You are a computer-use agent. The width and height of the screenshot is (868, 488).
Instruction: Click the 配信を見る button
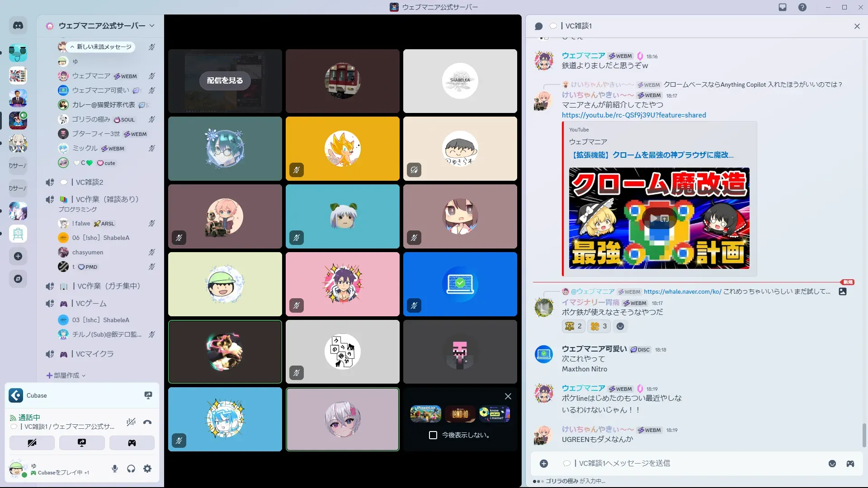(225, 80)
